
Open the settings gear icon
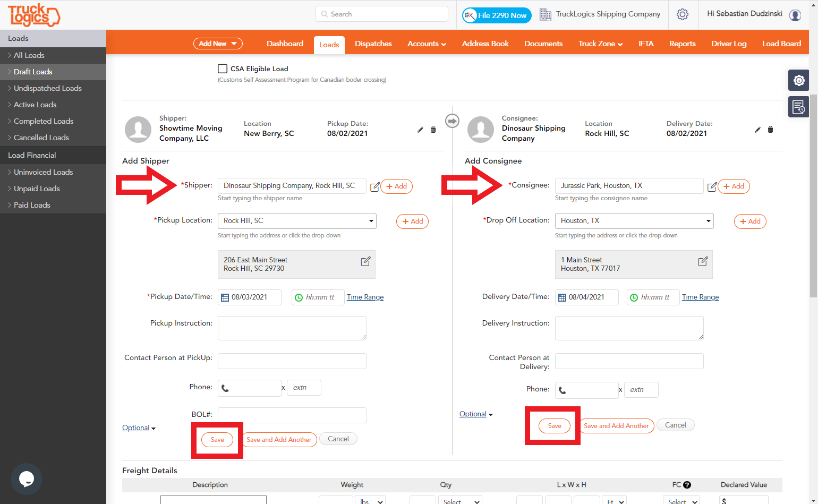(683, 14)
